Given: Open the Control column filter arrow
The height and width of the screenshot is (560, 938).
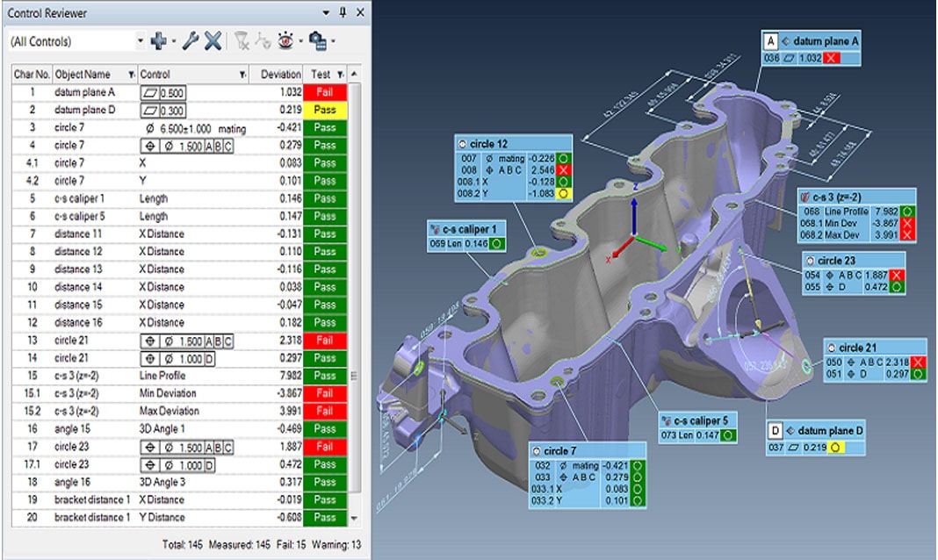Looking at the screenshot, I should [242, 75].
